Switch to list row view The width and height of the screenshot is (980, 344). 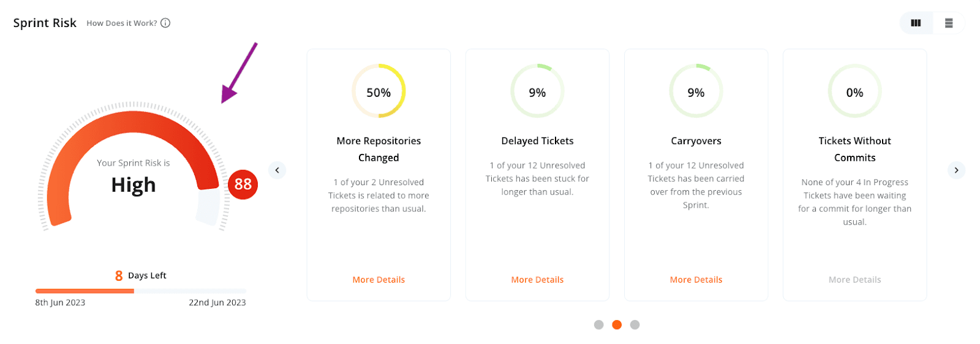(x=949, y=23)
